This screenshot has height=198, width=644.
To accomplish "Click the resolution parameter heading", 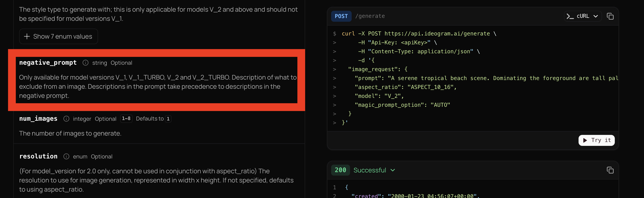I will (x=38, y=156).
